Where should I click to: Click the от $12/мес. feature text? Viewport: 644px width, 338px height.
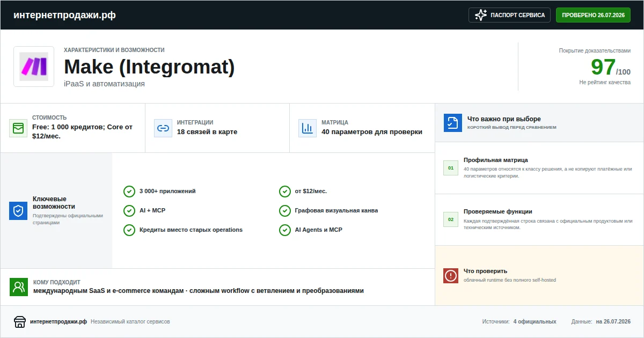click(x=311, y=191)
